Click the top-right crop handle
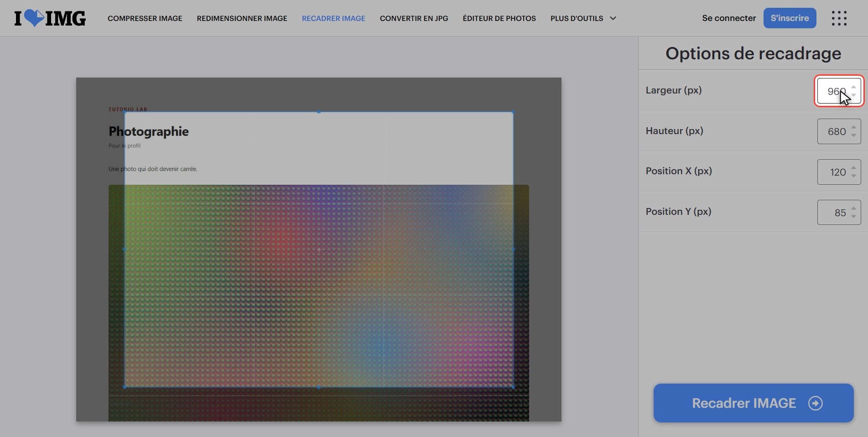This screenshot has height=437, width=868. (513, 112)
